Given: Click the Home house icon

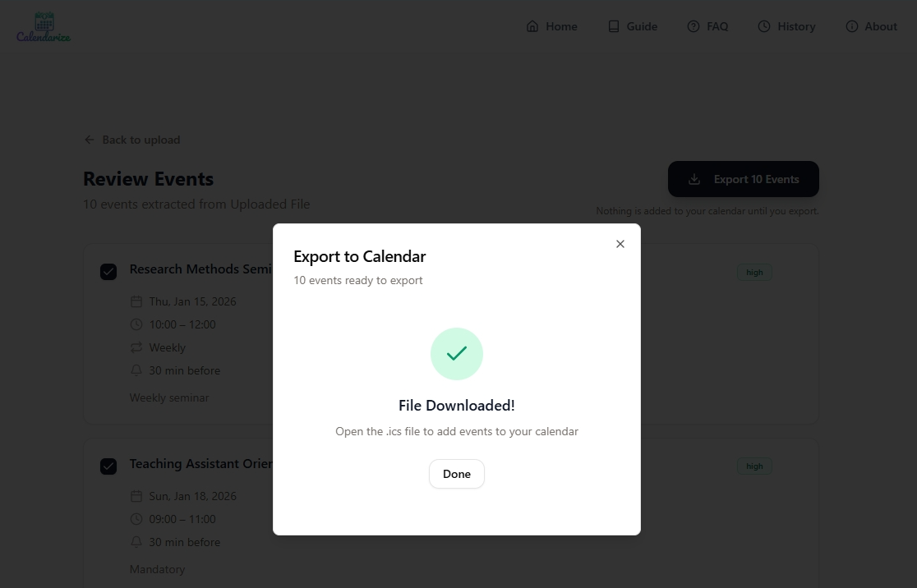Looking at the screenshot, I should pyautogui.click(x=532, y=26).
